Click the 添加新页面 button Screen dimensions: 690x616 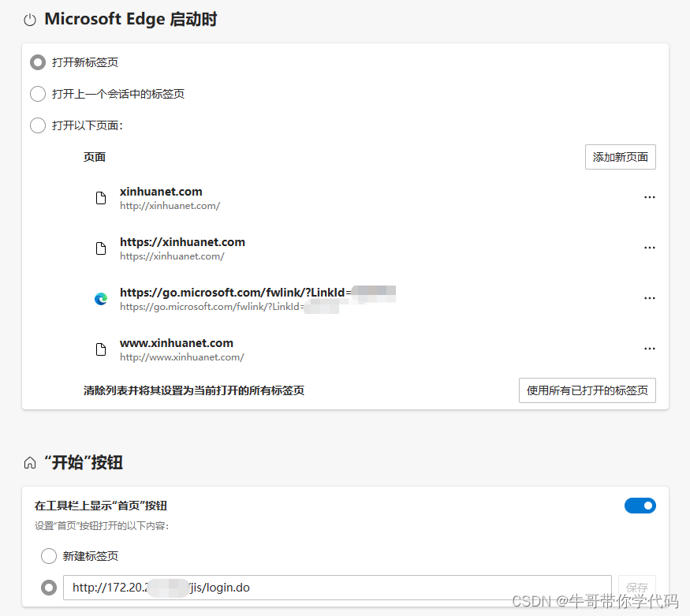(620, 157)
